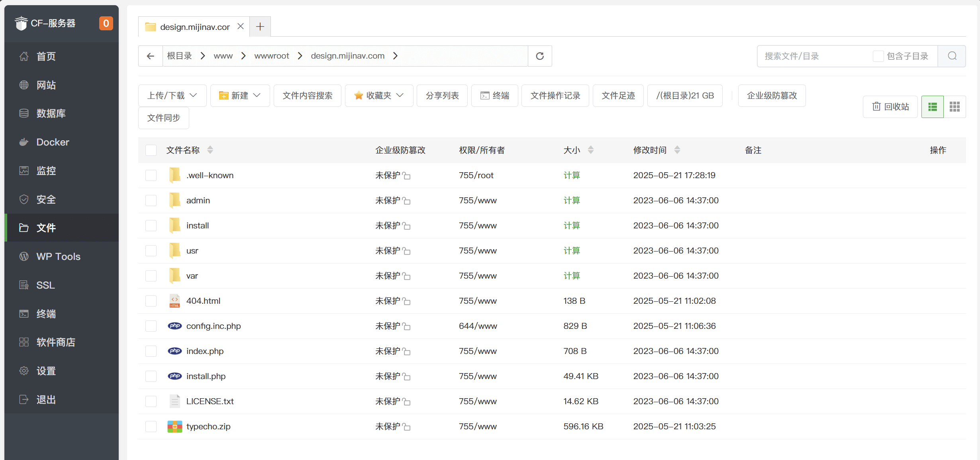This screenshot has height=460, width=980.
Task: Select the design.mijinav.com tab
Action: pos(194,27)
